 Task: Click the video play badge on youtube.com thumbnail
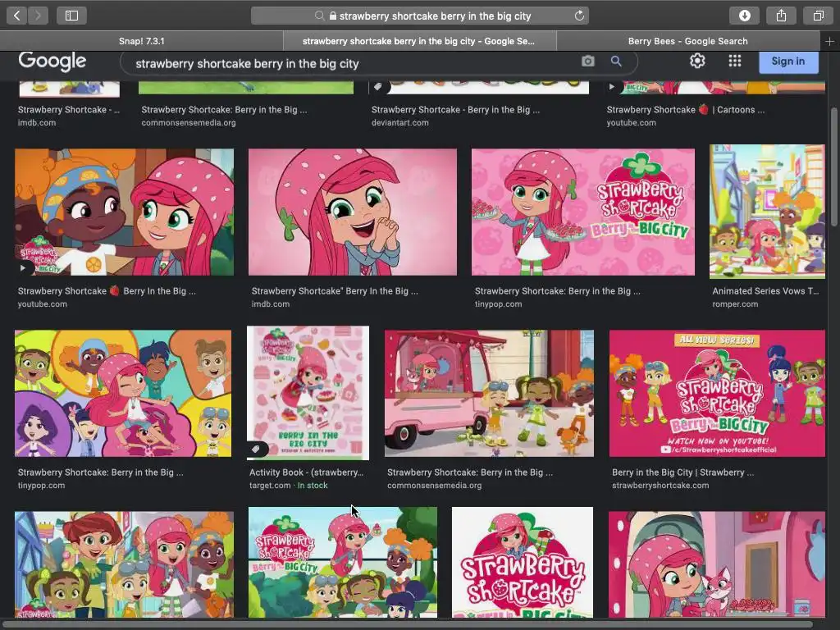pyautogui.click(x=22, y=267)
